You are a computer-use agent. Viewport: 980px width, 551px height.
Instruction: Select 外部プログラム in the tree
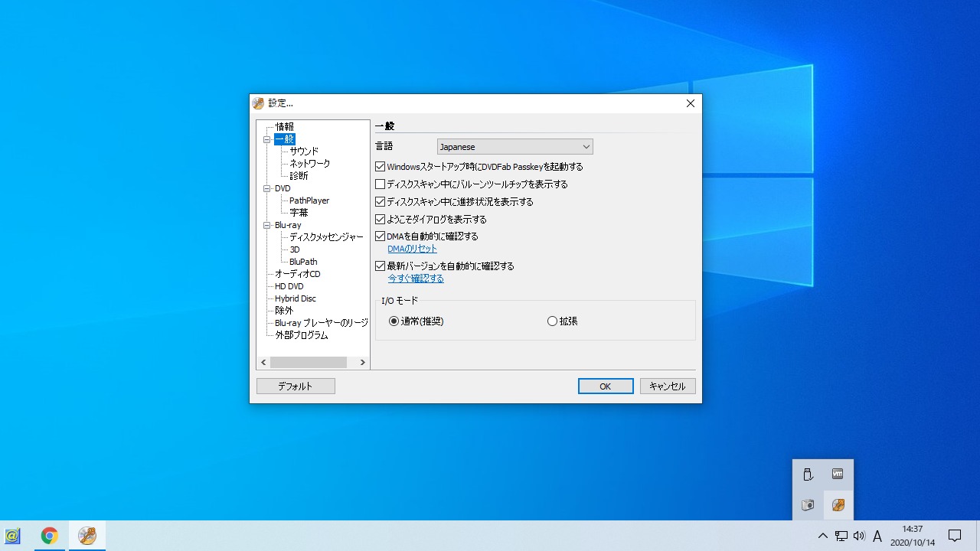[x=302, y=335]
